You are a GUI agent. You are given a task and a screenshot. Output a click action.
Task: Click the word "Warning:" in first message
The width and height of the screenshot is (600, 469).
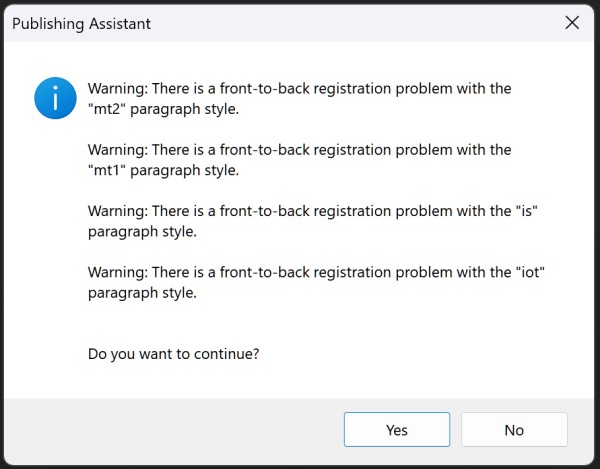[x=117, y=89]
